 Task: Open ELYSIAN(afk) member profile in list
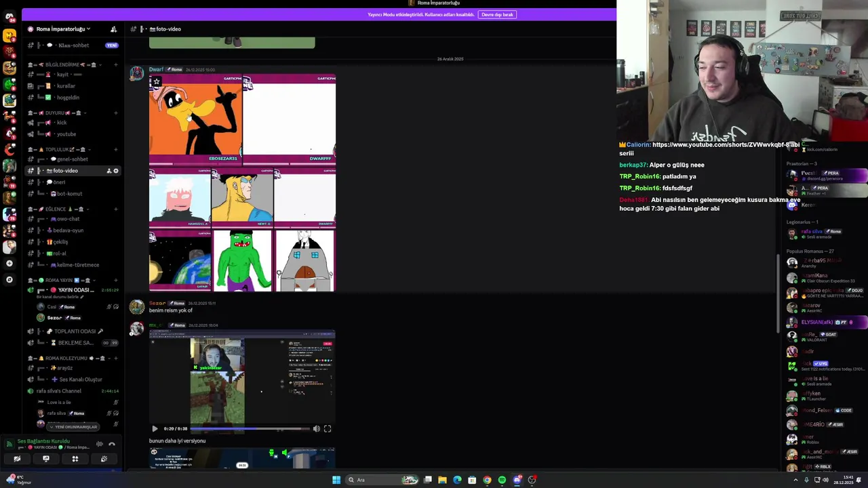(826, 323)
